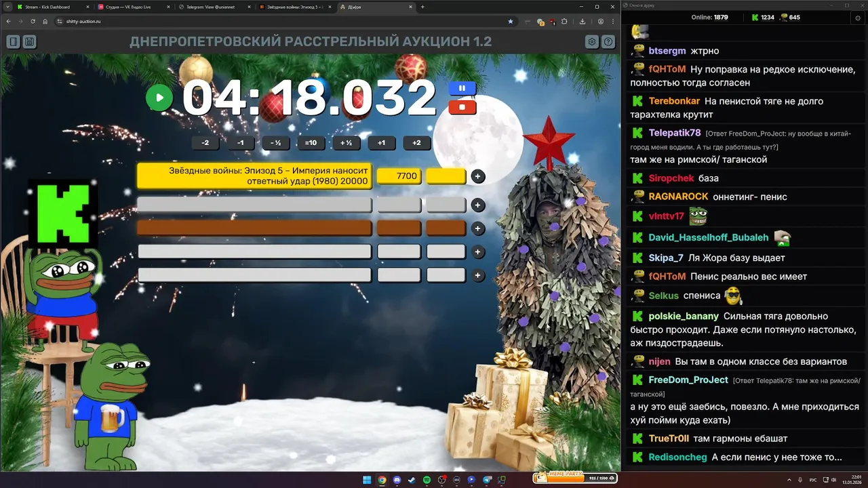Click plus button on the brown lot row
868x488 pixels.
[x=478, y=228]
